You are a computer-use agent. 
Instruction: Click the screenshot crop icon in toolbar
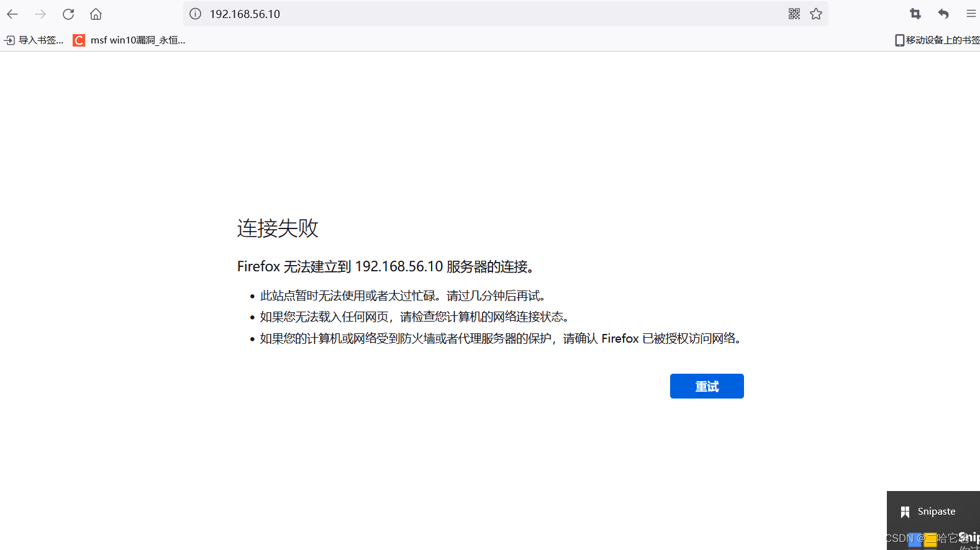(x=915, y=14)
